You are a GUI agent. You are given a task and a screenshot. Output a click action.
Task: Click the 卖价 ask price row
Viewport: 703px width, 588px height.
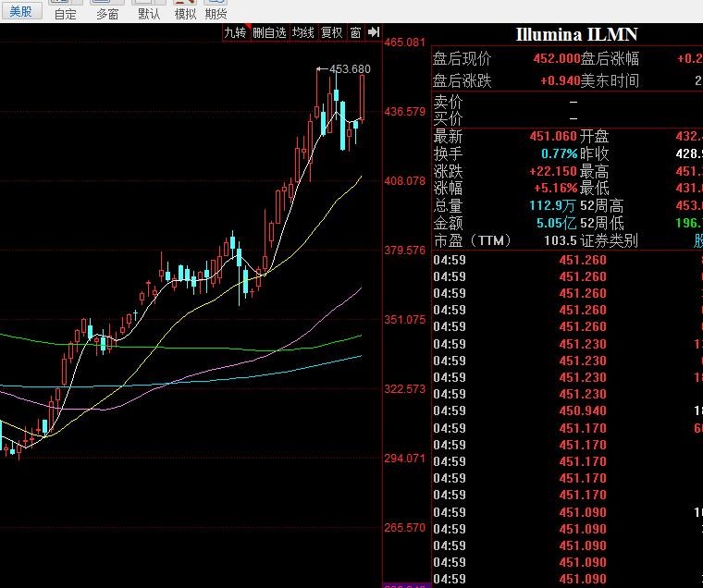(x=568, y=103)
